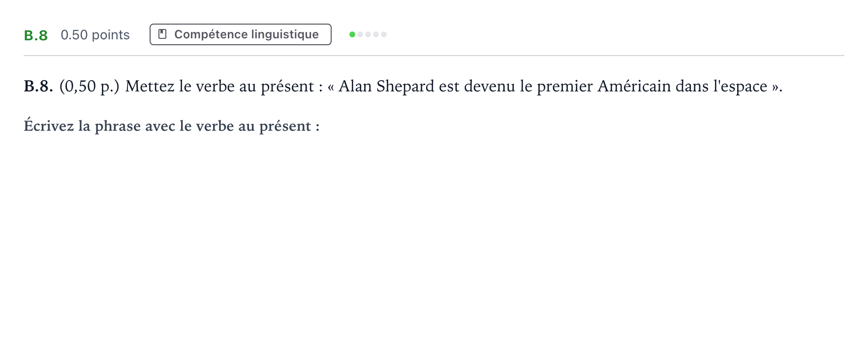Click the (0,50 p.) text in the question

click(89, 87)
